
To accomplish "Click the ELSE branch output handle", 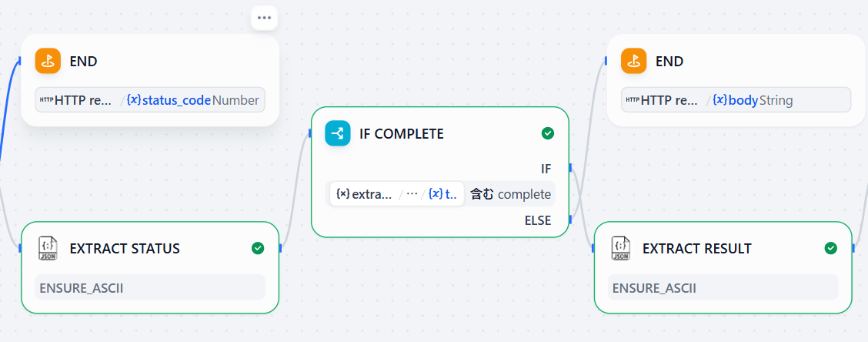I will coord(569,220).
